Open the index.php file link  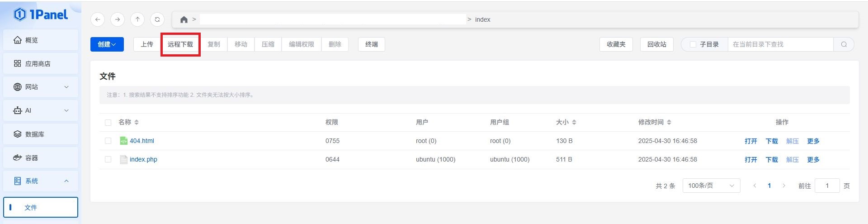pyautogui.click(x=143, y=160)
